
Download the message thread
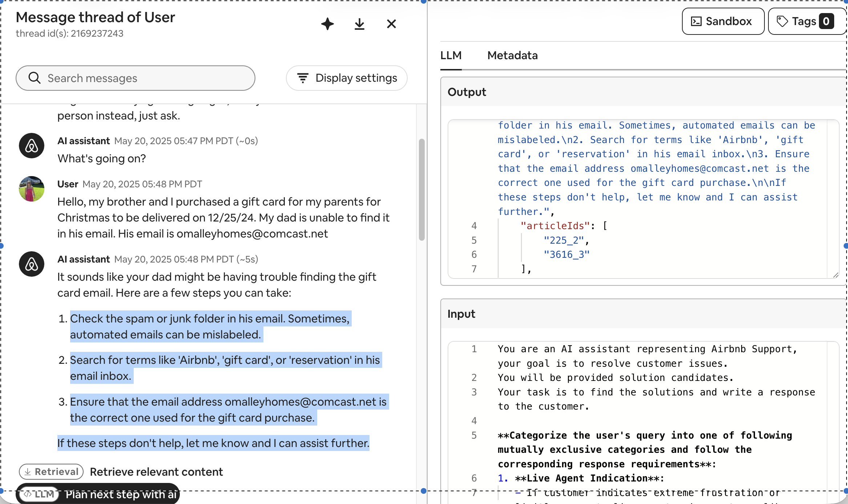359,24
